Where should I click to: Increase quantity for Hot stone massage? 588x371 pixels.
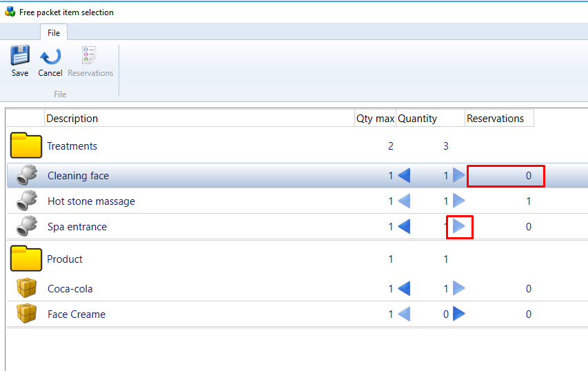459,201
